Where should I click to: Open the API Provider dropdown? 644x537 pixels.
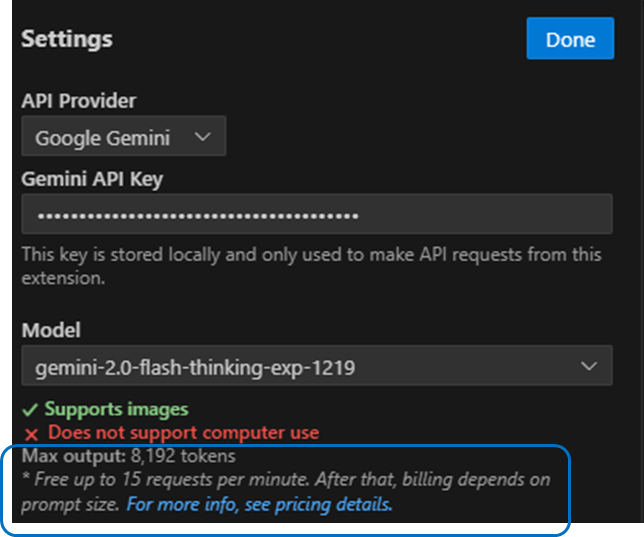(123, 137)
